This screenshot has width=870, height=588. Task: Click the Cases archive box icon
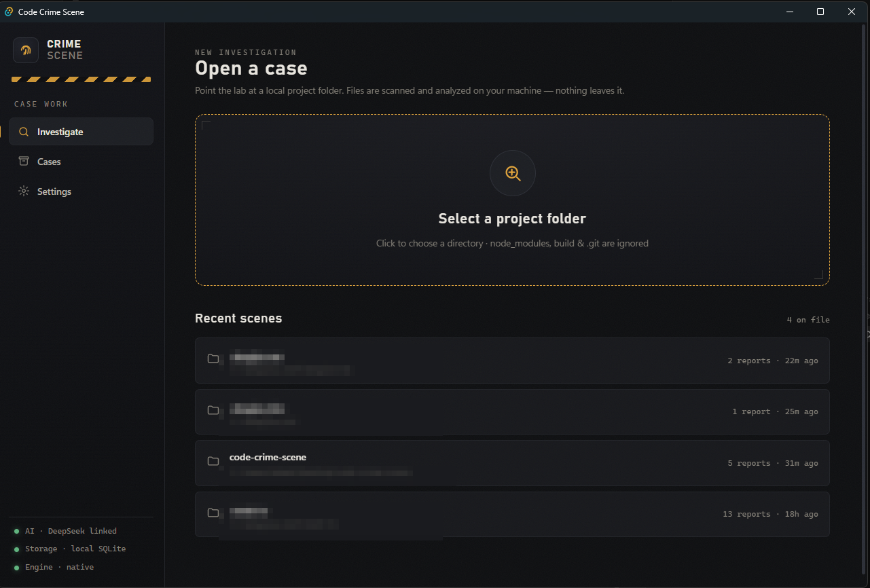24,162
